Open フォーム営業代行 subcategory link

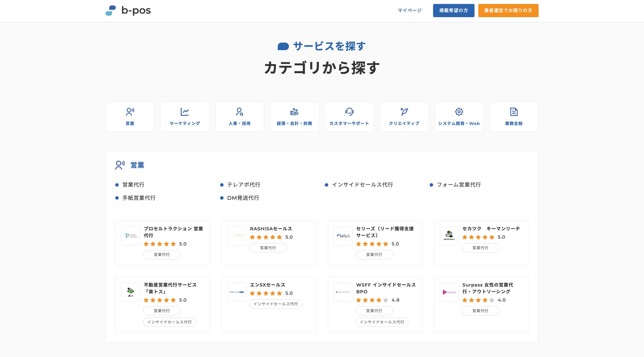coord(459,185)
